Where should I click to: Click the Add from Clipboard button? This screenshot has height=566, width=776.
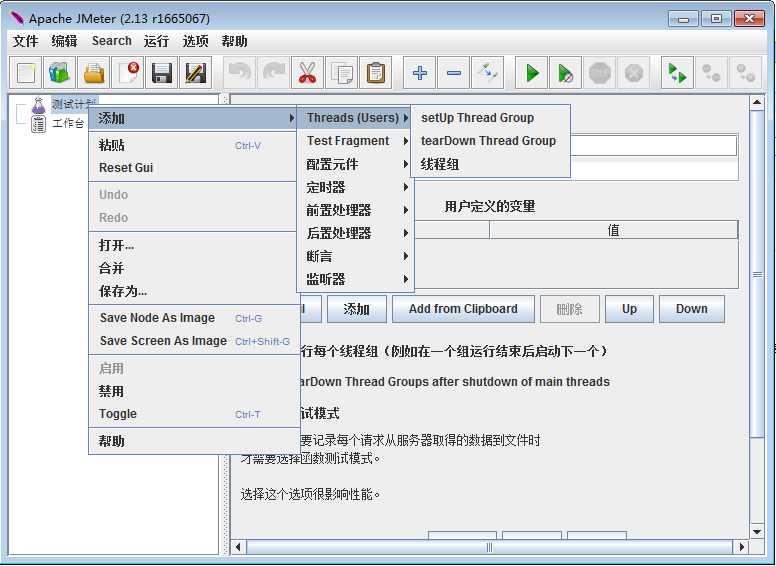463,309
